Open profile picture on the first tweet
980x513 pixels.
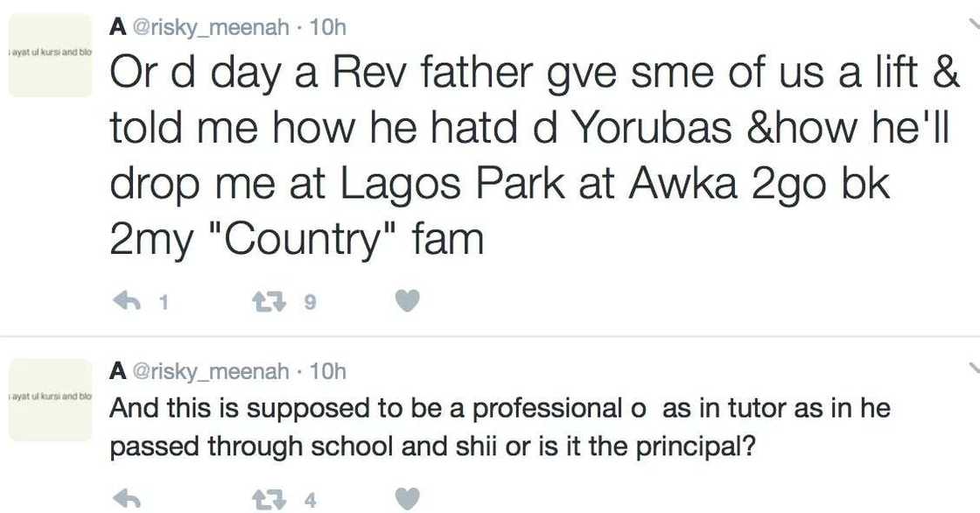[50, 55]
